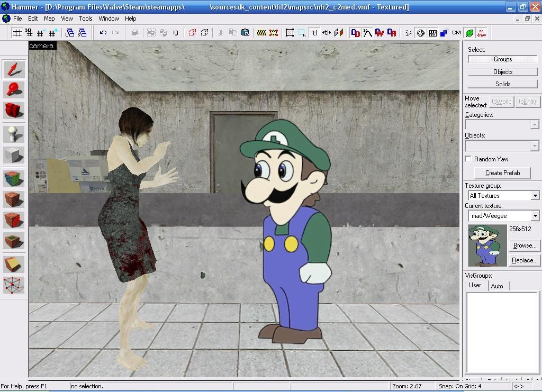
Task: Click the Carve icon
Action: tap(135, 33)
